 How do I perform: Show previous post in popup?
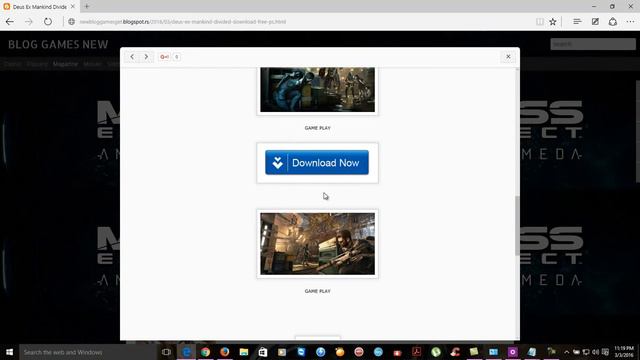(x=132, y=57)
